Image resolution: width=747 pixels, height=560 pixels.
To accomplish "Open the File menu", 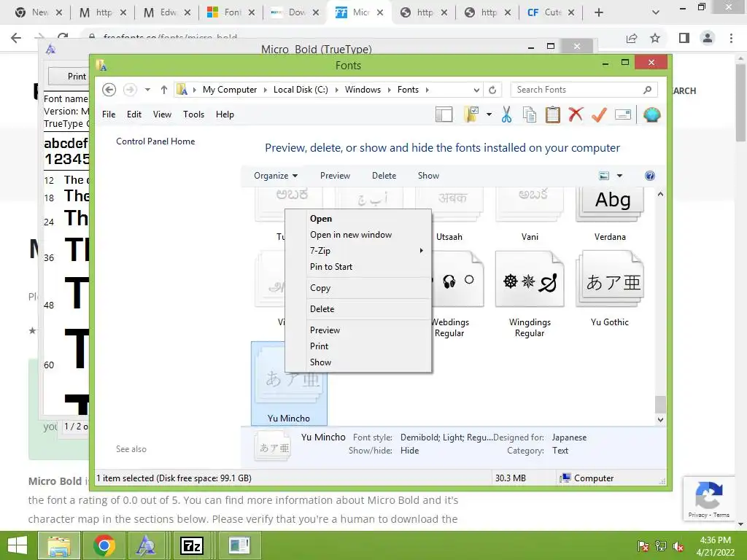I will [109, 114].
